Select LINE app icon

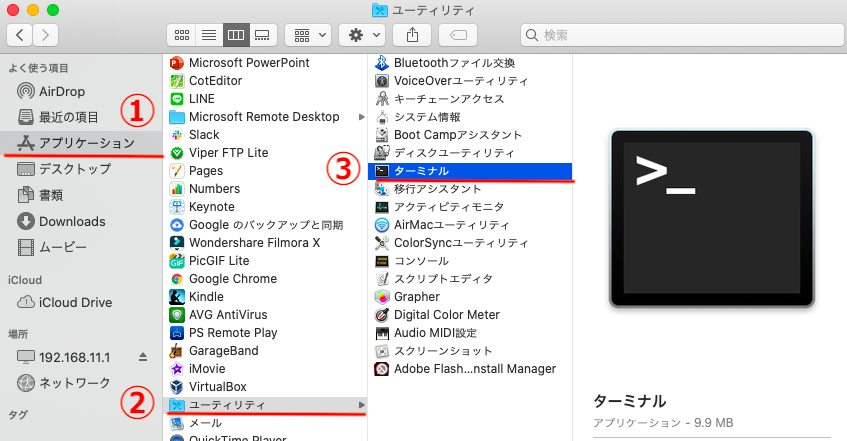point(177,98)
